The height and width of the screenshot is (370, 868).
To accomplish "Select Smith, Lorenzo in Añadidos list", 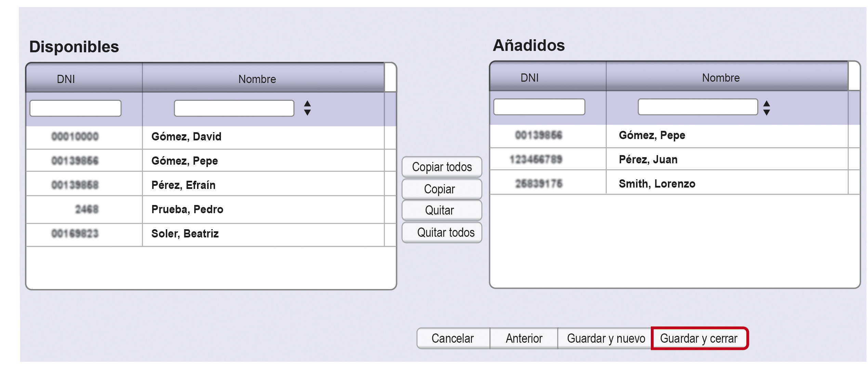I will [x=657, y=184].
